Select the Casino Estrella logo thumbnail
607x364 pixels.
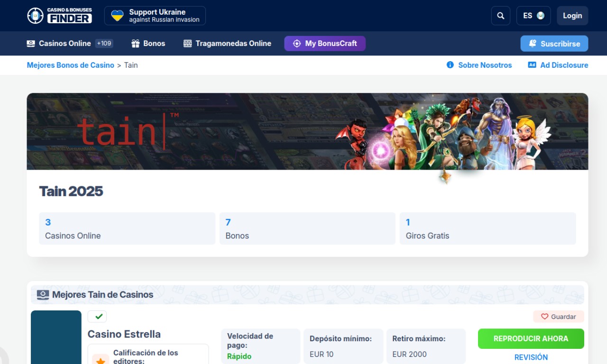click(x=56, y=337)
